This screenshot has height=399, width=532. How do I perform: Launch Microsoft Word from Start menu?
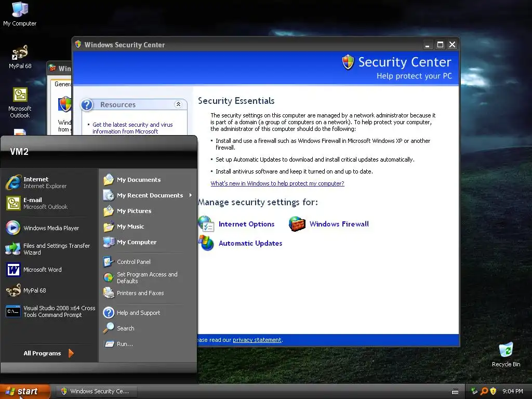(x=49, y=270)
